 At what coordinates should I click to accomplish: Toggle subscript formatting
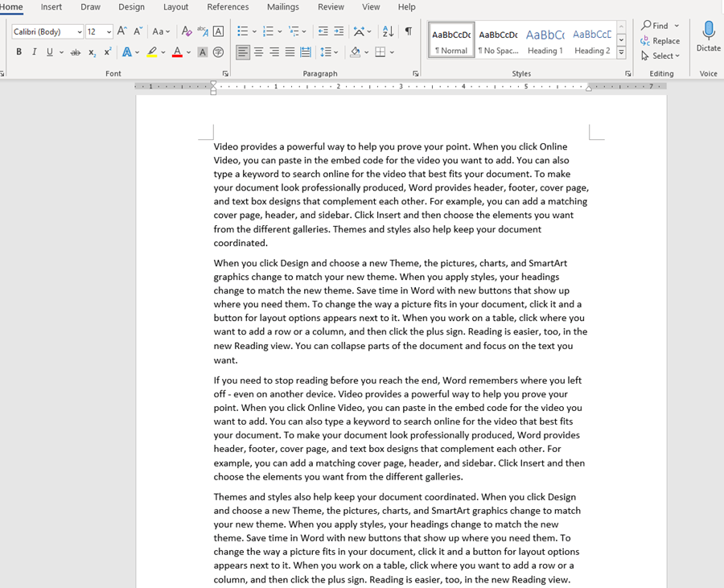tap(92, 51)
